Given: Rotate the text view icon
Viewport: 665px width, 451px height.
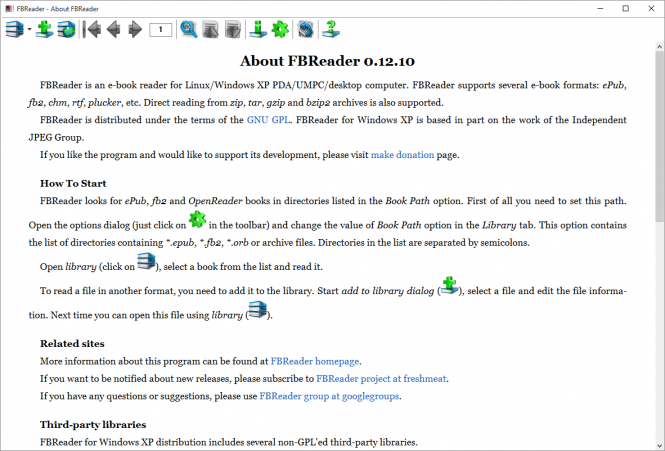Looking at the screenshot, I should (305, 30).
